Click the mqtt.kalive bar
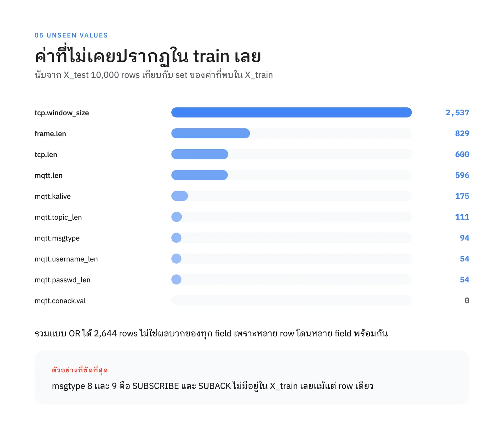Image resolution: width=504 pixels, height=425 pixels. pos(291,196)
